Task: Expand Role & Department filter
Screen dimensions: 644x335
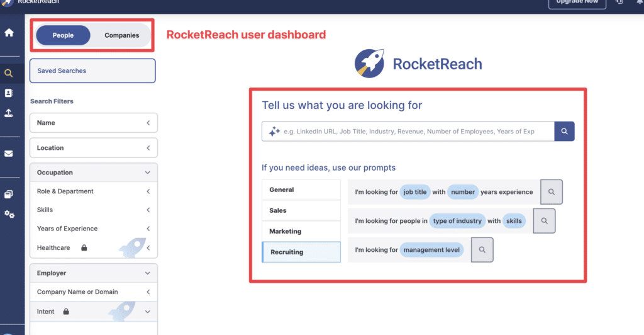Action: 94,191
